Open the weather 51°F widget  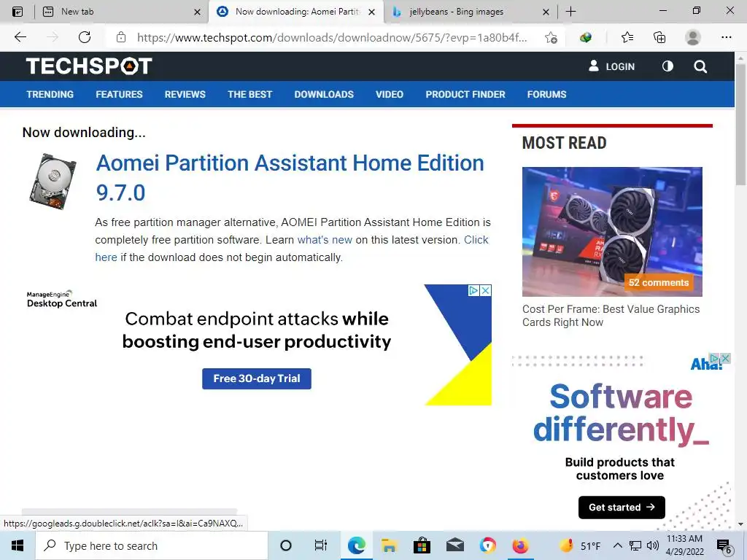tap(579, 545)
